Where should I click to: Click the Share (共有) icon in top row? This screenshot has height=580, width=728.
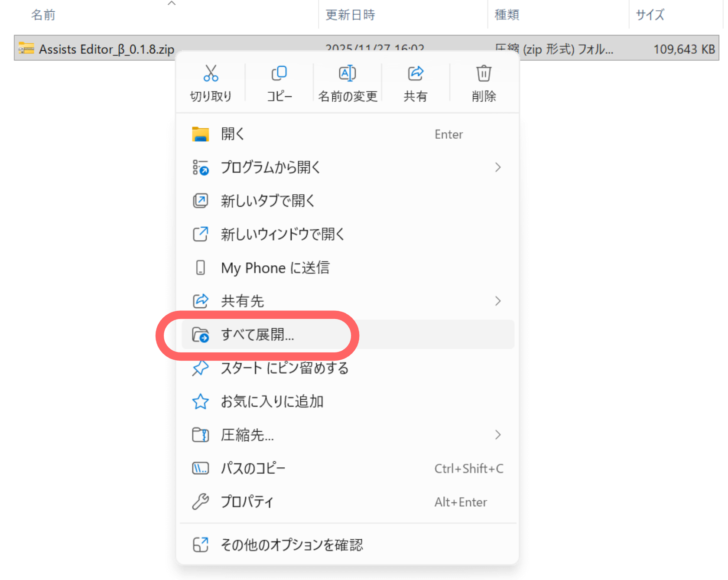tap(416, 74)
